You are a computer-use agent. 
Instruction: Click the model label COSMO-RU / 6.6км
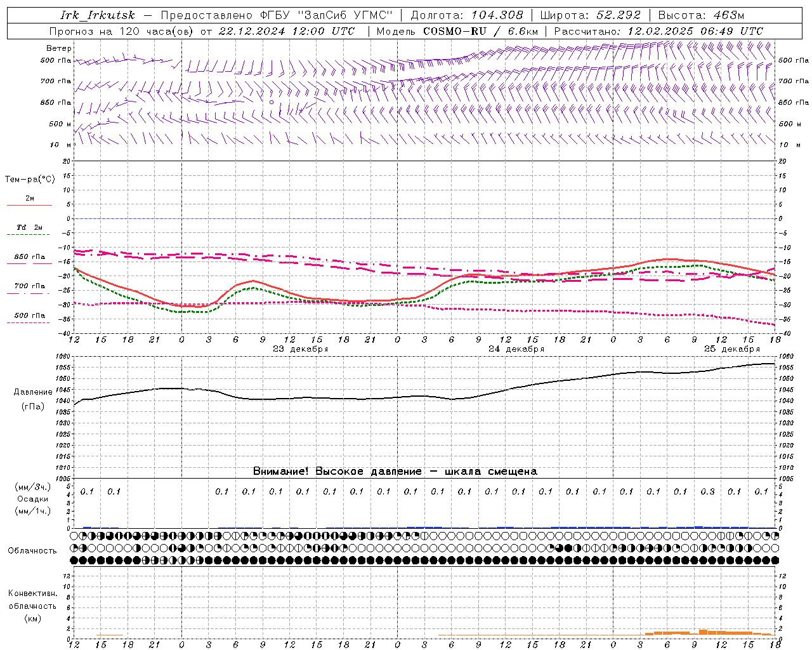click(480, 31)
